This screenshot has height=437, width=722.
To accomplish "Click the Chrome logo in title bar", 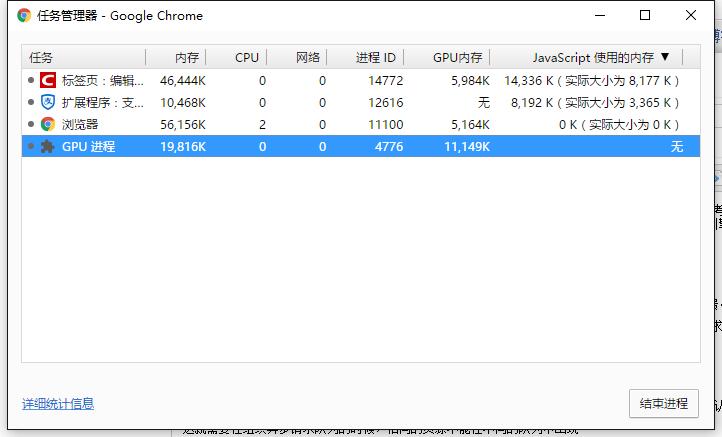I will (x=24, y=16).
